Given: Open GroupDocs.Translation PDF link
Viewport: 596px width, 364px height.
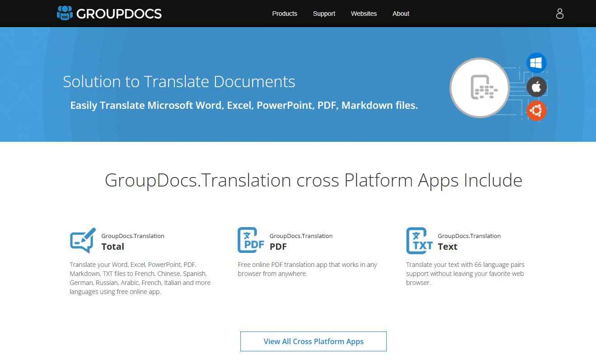Looking at the screenshot, I should (x=301, y=242).
